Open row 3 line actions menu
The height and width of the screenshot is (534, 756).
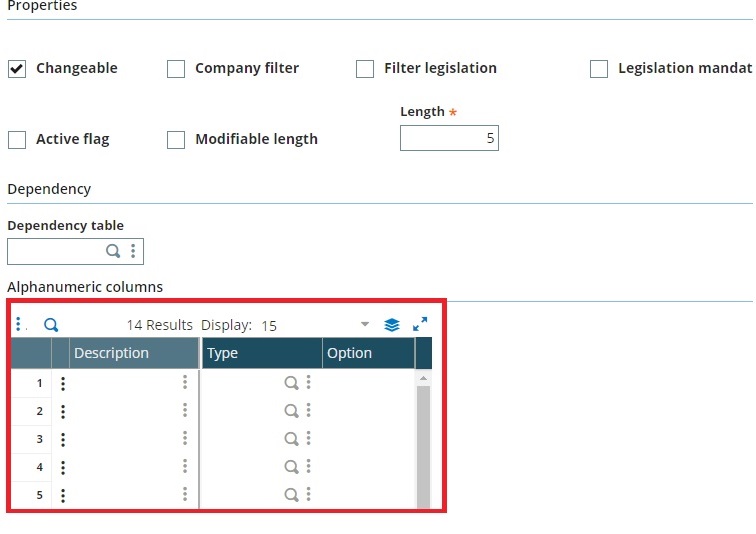[63, 439]
